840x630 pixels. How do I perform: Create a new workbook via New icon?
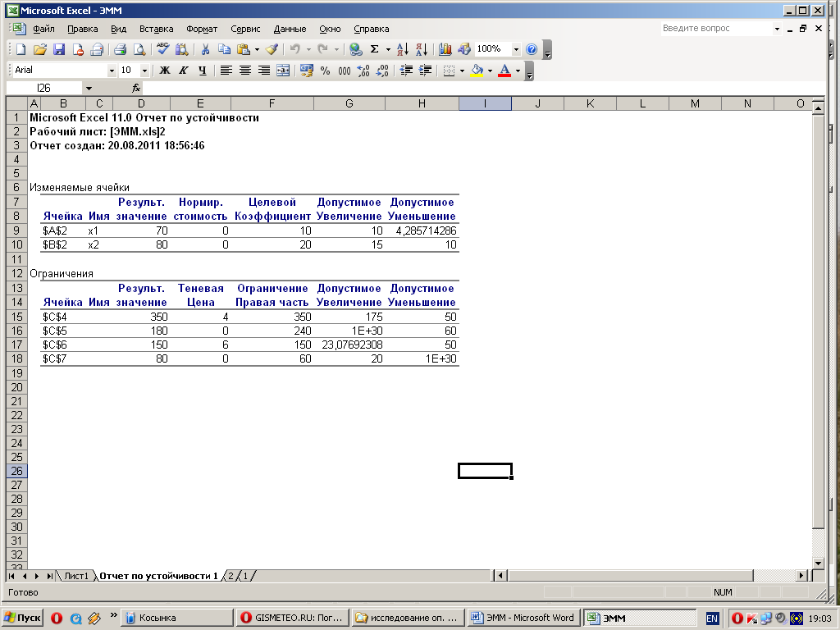pyautogui.click(x=21, y=49)
